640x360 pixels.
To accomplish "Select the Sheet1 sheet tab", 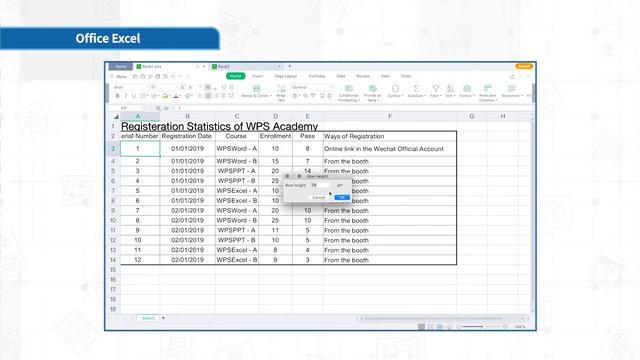I will point(148,318).
